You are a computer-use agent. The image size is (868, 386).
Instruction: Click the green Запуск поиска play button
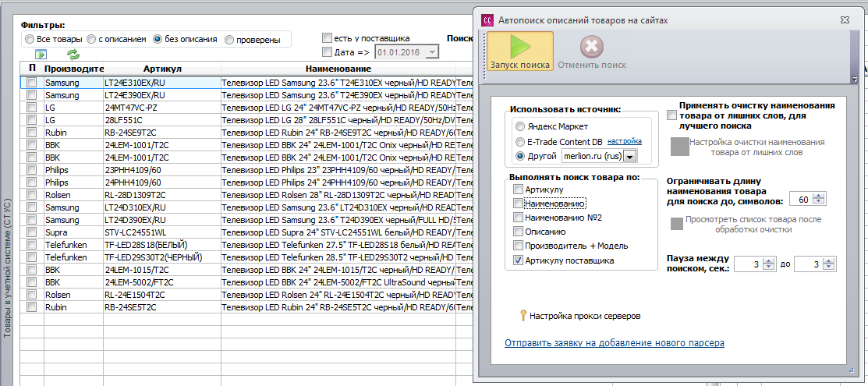tap(520, 51)
